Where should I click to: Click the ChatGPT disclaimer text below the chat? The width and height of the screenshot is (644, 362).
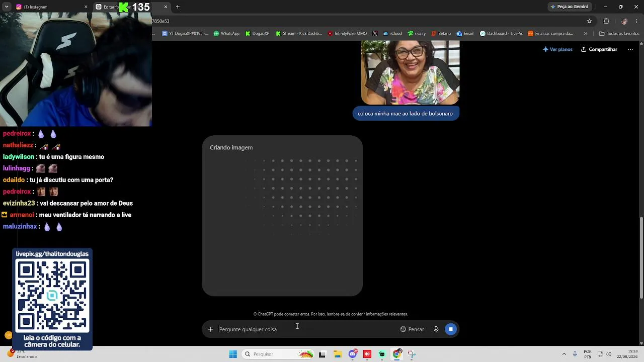331,314
